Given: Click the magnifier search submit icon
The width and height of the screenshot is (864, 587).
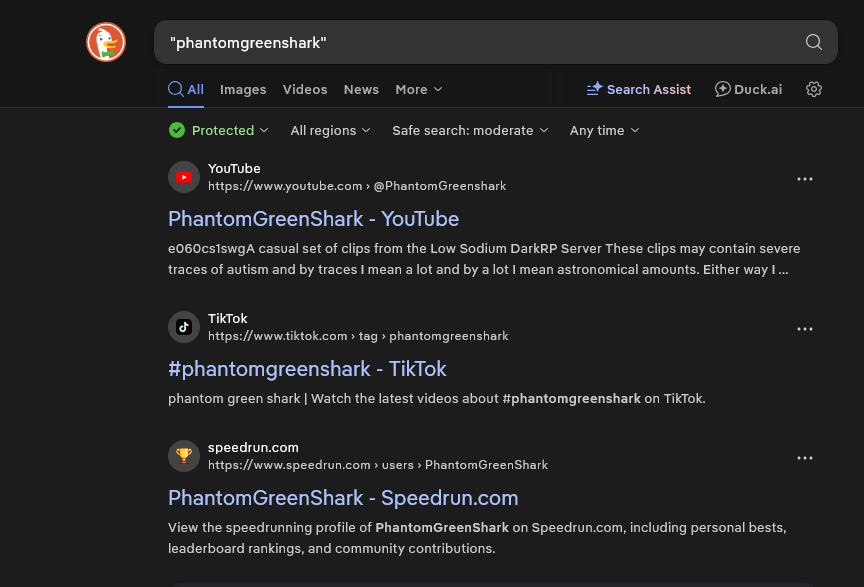Looking at the screenshot, I should point(814,42).
